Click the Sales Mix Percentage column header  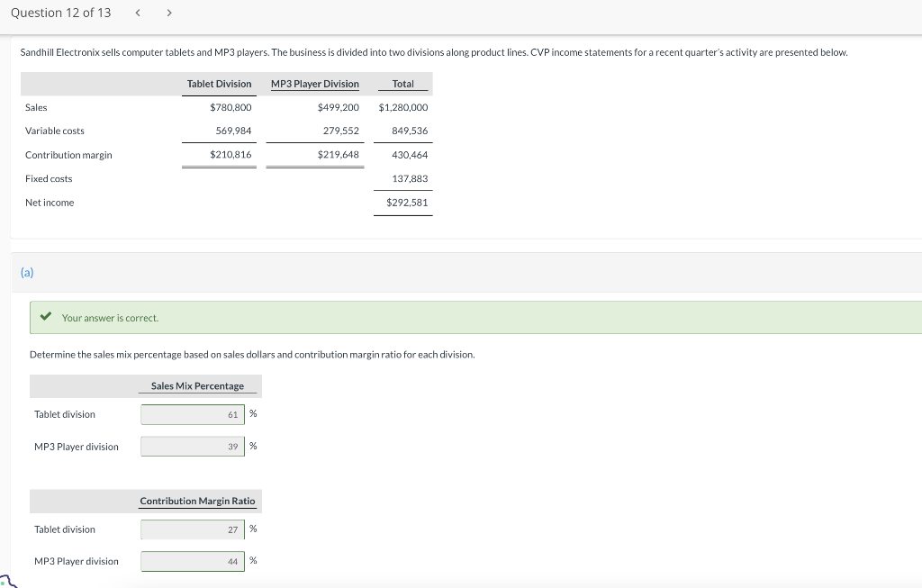click(x=199, y=385)
